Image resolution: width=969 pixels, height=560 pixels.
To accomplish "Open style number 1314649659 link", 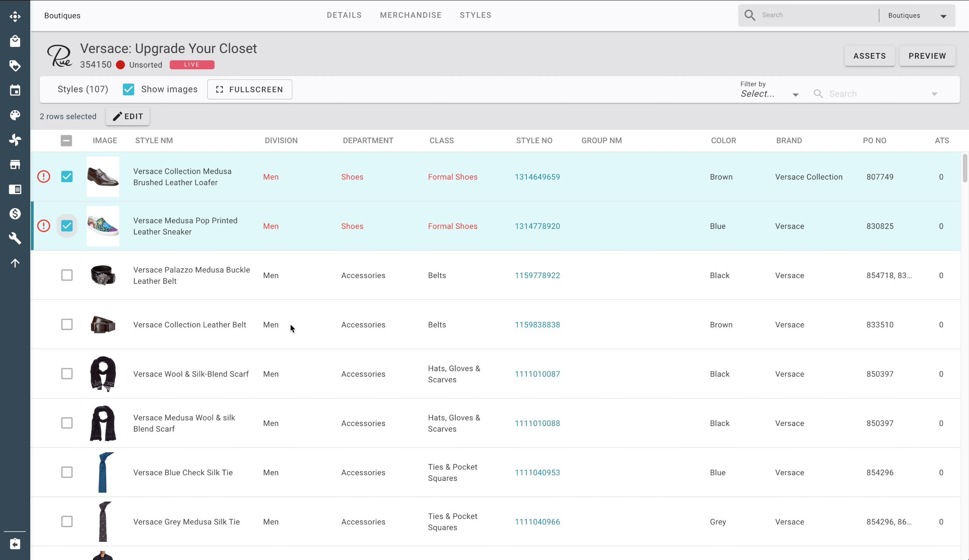I will pos(537,177).
